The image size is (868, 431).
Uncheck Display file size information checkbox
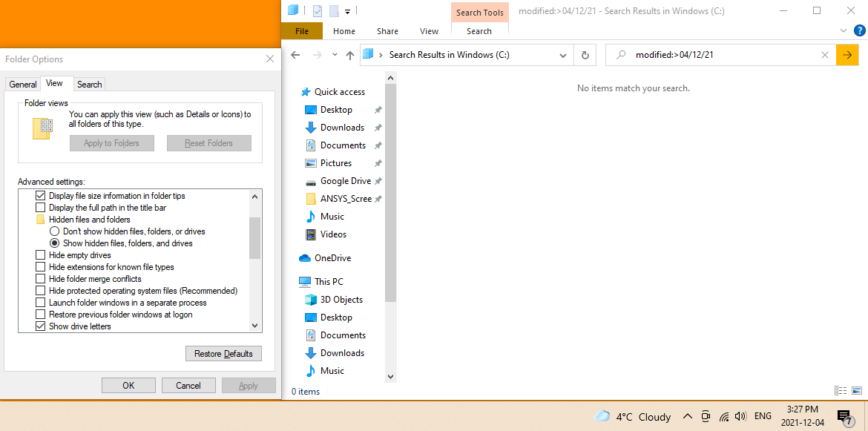pyautogui.click(x=41, y=196)
